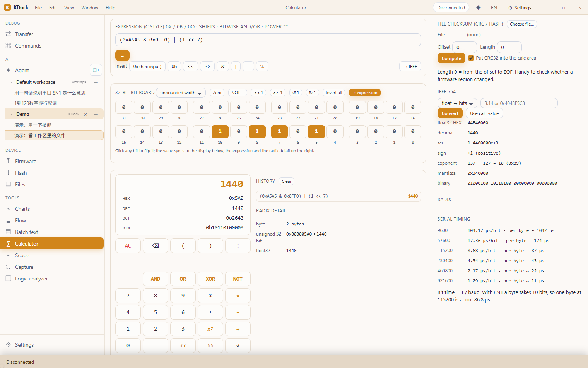Image resolution: width=588 pixels, height=368 pixels.
Task: Flip bit 10 on the bit board
Action: pyautogui.click(x=220, y=132)
